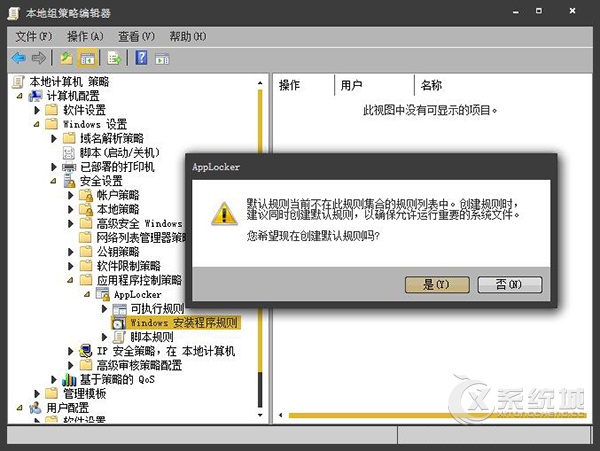Click the 名称 column header
Image resolution: width=600 pixels, height=451 pixels.
click(x=431, y=86)
